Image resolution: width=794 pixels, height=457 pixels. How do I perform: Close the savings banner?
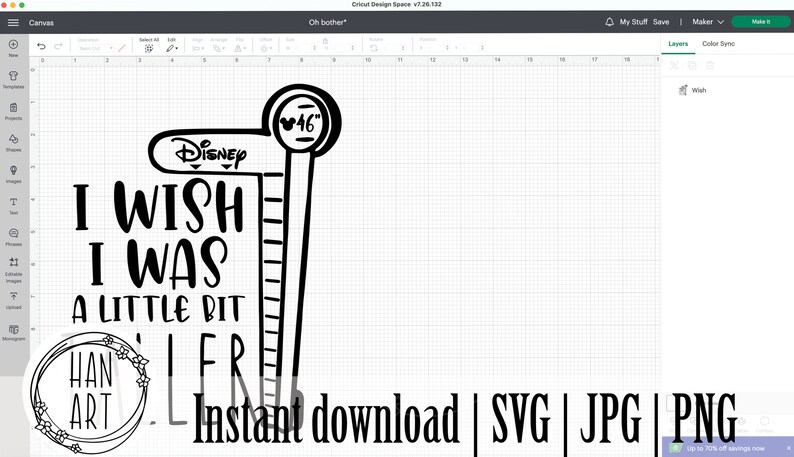tap(788, 448)
